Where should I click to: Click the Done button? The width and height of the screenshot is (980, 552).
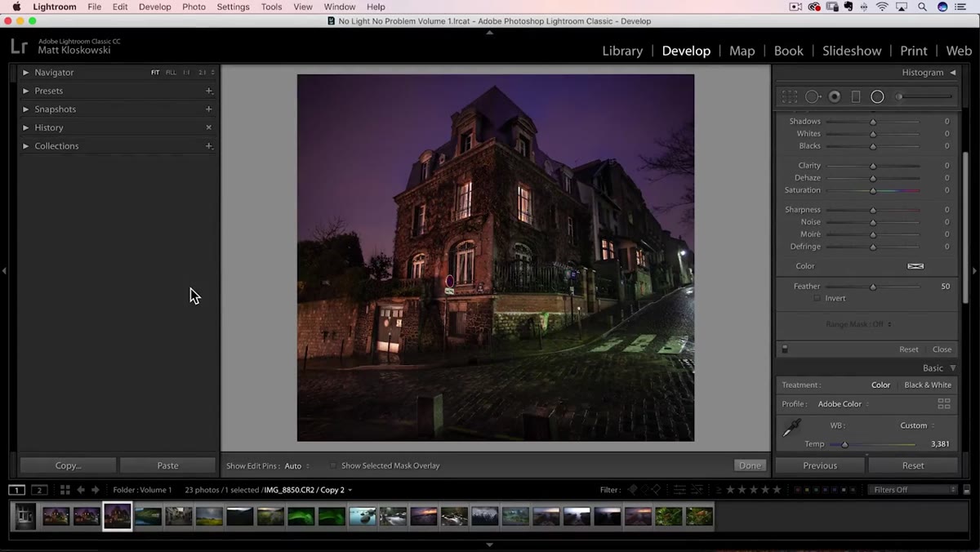pos(750,465)
